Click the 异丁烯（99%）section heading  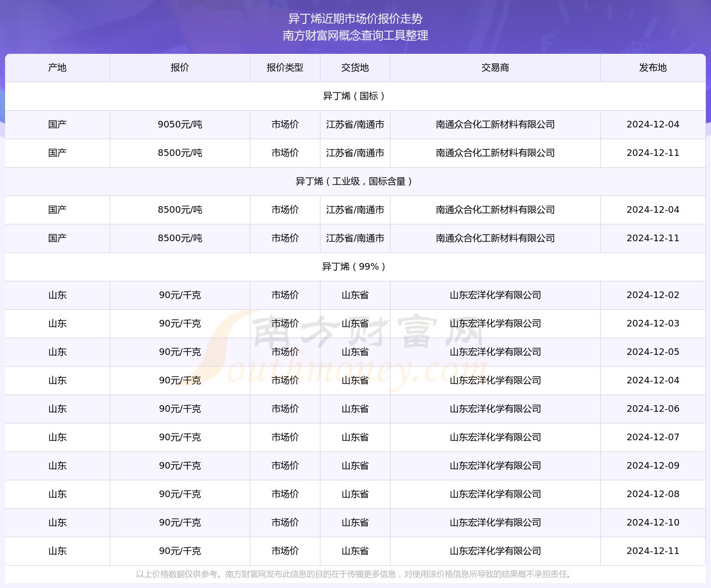[355, 267]
